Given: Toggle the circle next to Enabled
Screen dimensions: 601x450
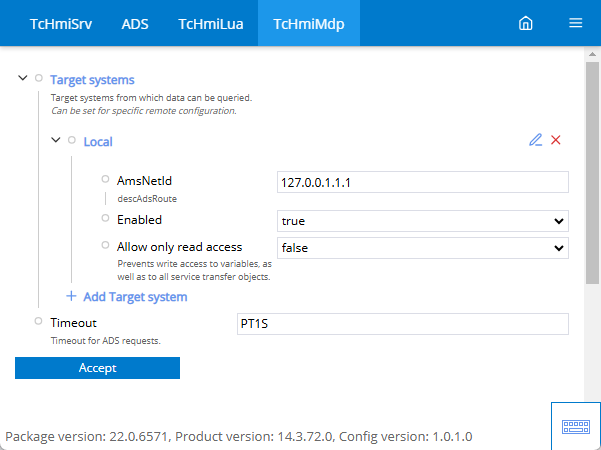Looking at the screenshot, I should tap(105, 218).
